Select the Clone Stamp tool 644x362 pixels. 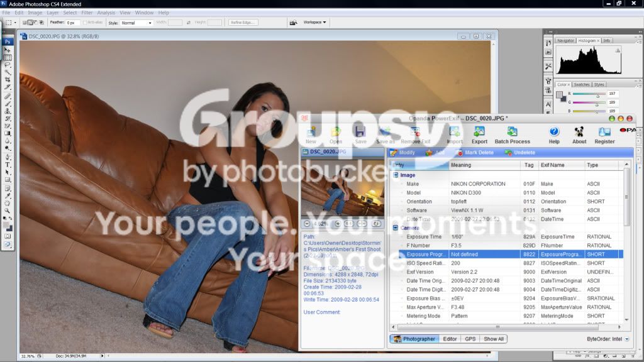[x=8, y=111]
